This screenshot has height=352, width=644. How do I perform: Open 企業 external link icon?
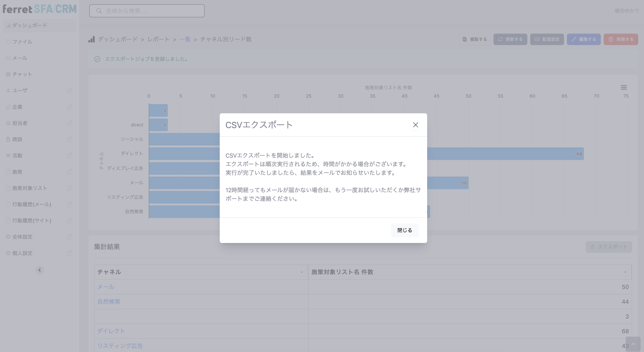(69, 107)
